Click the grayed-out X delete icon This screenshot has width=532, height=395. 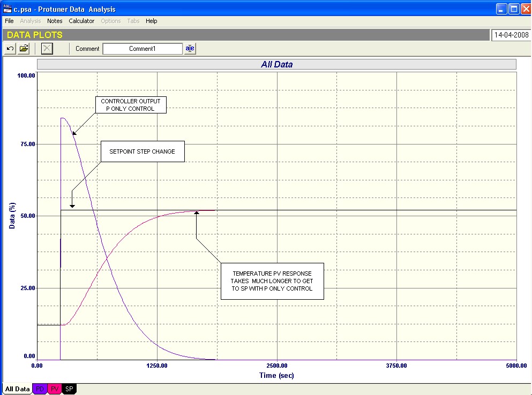(x=47, y=49)
